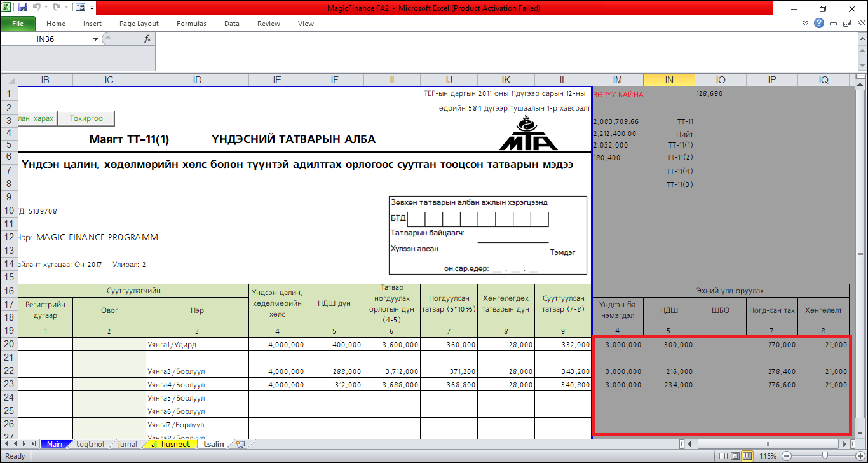The height and width of the screenshot is (463, 868).
Task: Click the Тохиргоо button
Action: (86, 118)
